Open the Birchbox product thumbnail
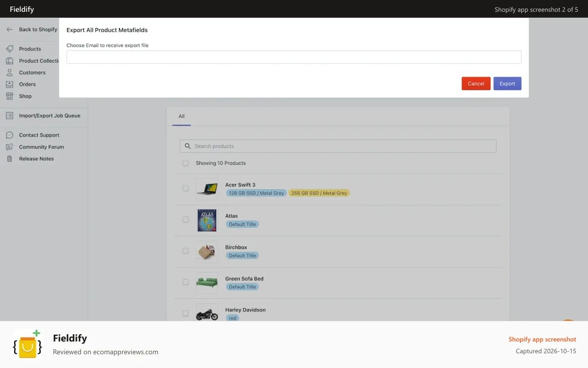Viewport: 588px width, 368px height. (207, 252)
